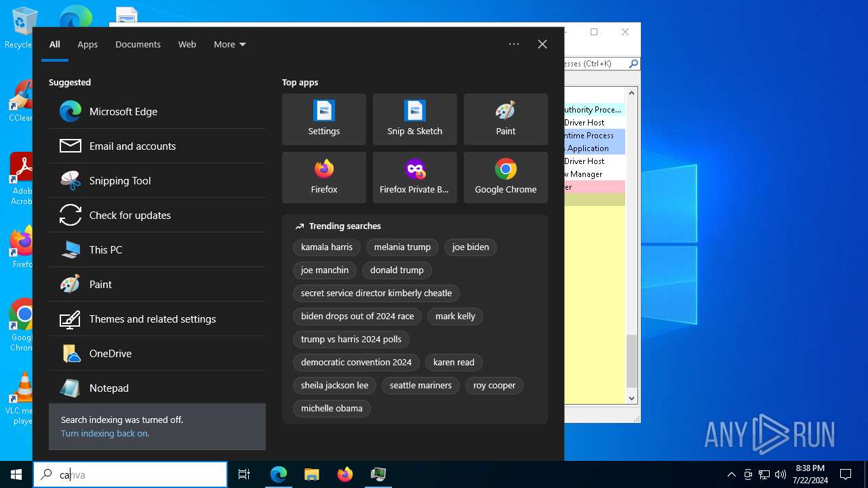Search trending topic joe biden
Image resolution: width=868 pixels, height=488 pixels.
471,247
